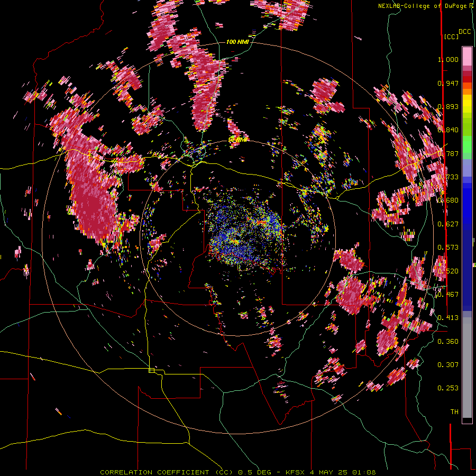This screenshot has width=476, height=476.
Task: Click the 0.787 legend value
Action: pyautogui.click(x=448, y=153)
